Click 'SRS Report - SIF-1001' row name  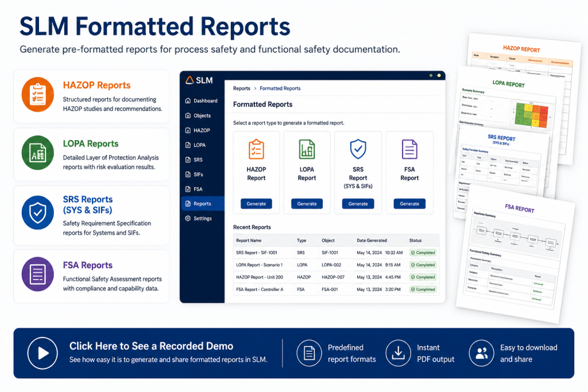tap(257, 253)
